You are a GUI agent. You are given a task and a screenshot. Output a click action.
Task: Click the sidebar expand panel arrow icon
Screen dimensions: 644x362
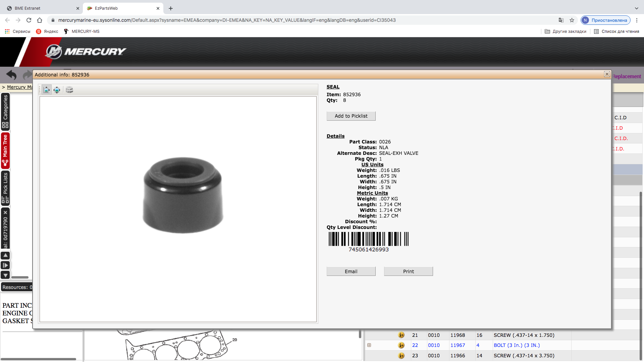[x=5, y=265]
